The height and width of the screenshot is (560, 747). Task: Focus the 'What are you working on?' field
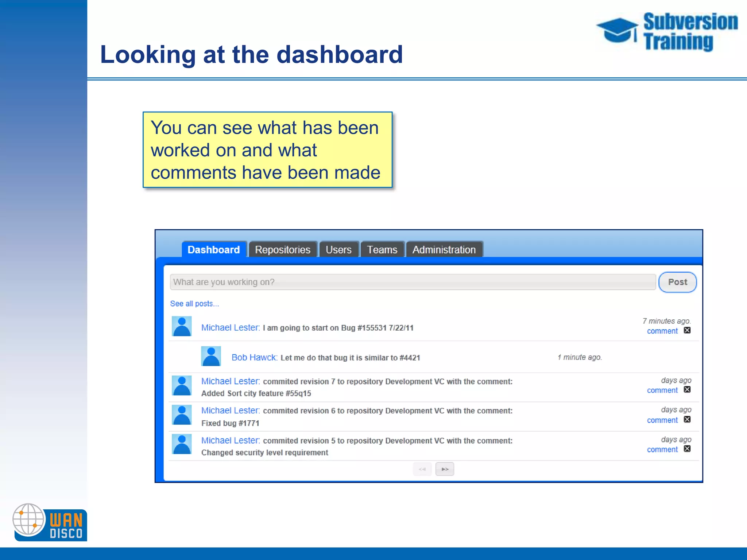[x=412, y=282]
